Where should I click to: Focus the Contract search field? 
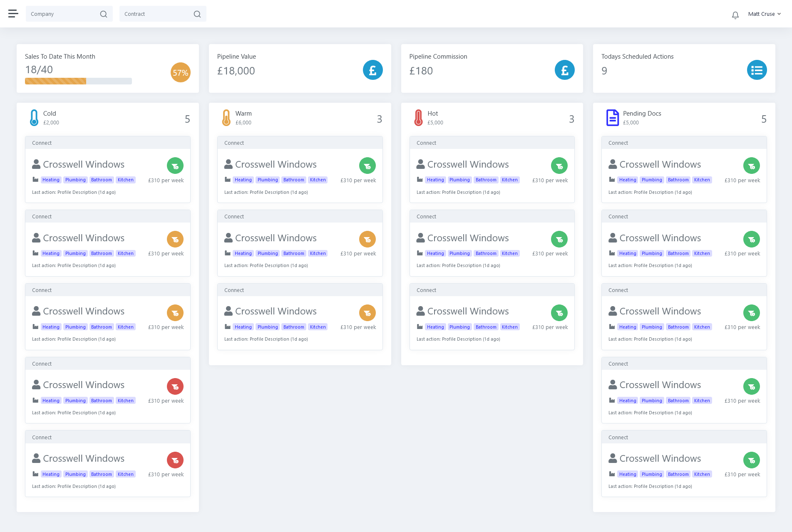point(156,14)
